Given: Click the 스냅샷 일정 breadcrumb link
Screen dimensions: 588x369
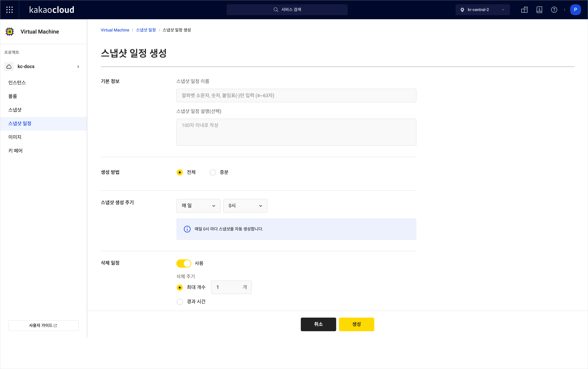Looking at the screenshot, I should coord(146,30).
